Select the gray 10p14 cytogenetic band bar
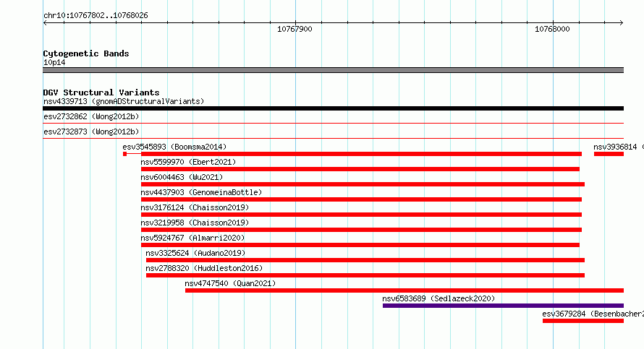The image size is (644, 349). pos(333,70)
